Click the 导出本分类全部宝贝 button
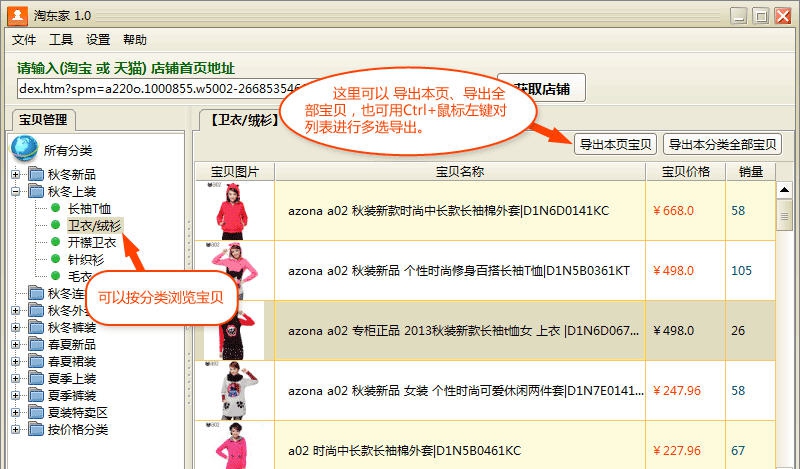Image resolution: width=800 pixels, height=469 pixels. [x=722, y=144]
